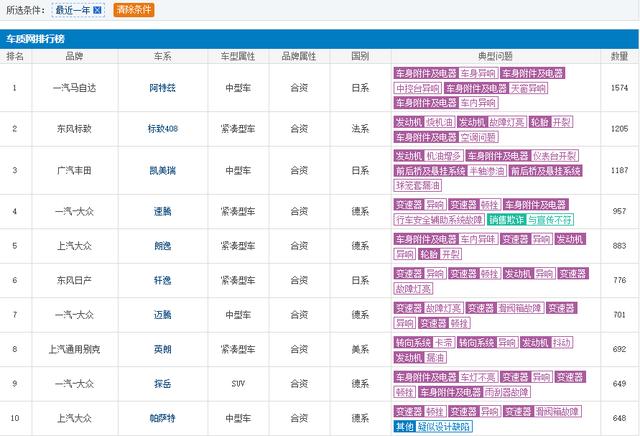
Task: Select complaint count 1205
Action: (x=619, y=129)
